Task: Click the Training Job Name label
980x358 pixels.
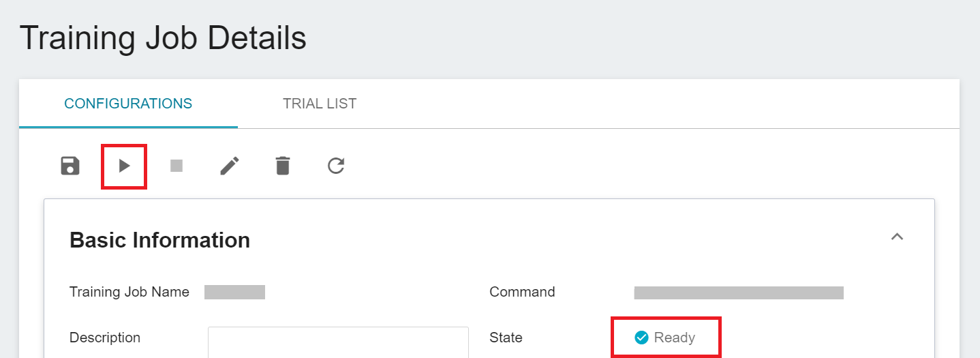Action: coord(129,292)
